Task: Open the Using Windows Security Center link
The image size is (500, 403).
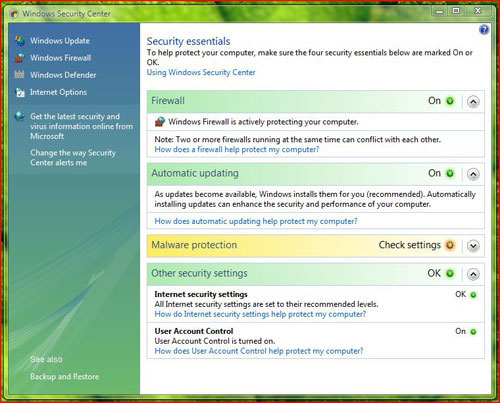Action: pyautogui.click(x=201, y=72)
